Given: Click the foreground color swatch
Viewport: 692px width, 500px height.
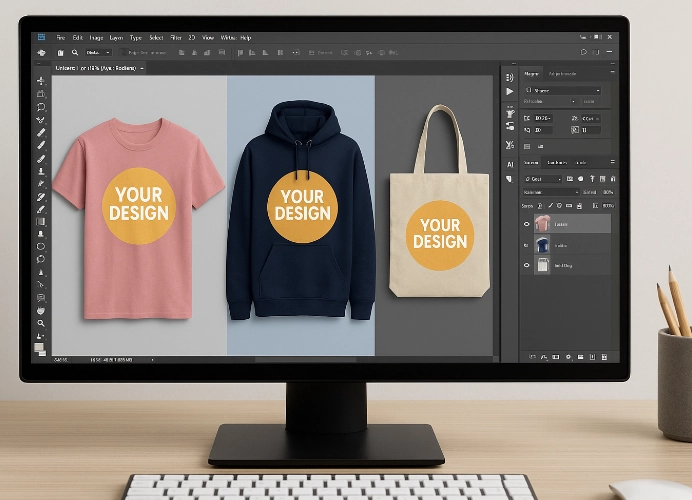Looking at the screenshot, I should (x=40, y=345).
